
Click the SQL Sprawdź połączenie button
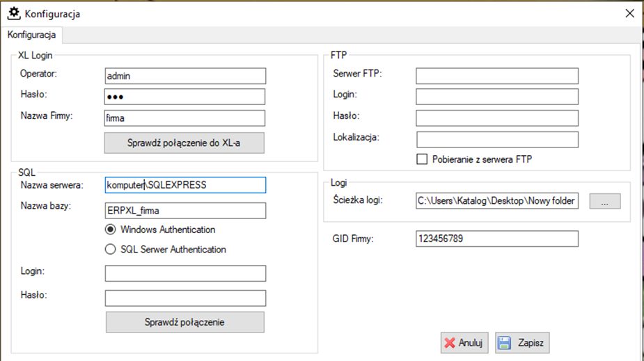pos(184,322)
